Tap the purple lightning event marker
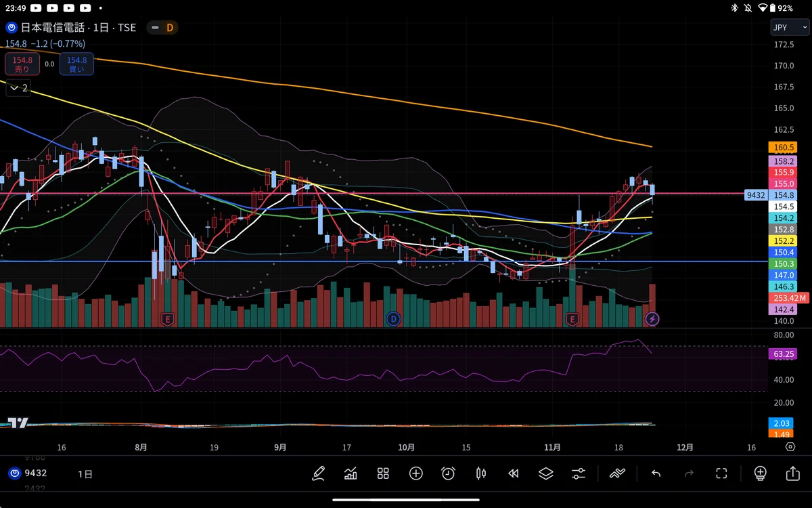The height and width of the screenshot is (508, 812). click(x=652, y=318)
